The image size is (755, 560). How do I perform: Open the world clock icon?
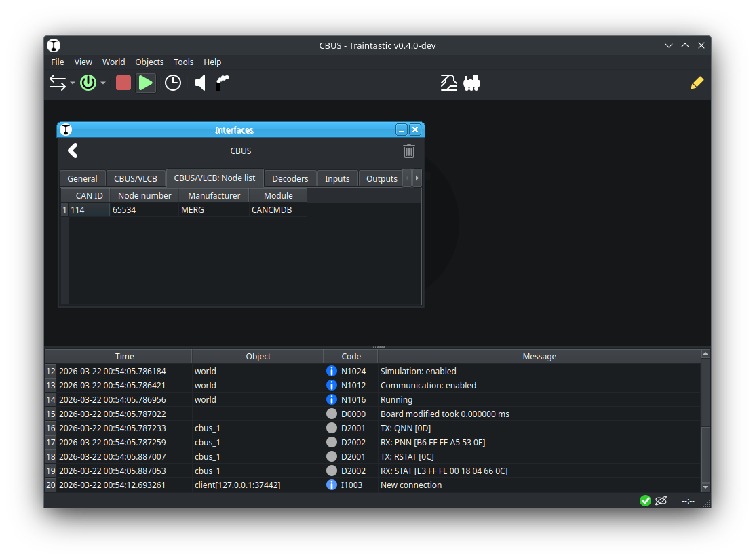coord(173,83)
